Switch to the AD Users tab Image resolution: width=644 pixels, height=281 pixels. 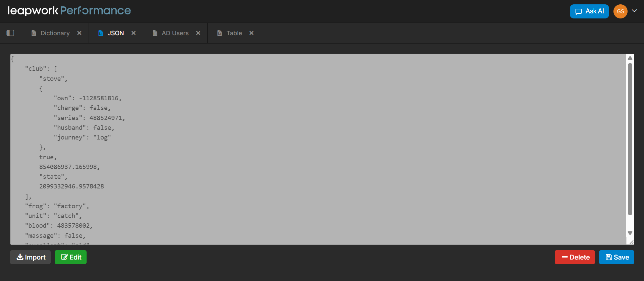pyautogui.click(x=175, y=33)
